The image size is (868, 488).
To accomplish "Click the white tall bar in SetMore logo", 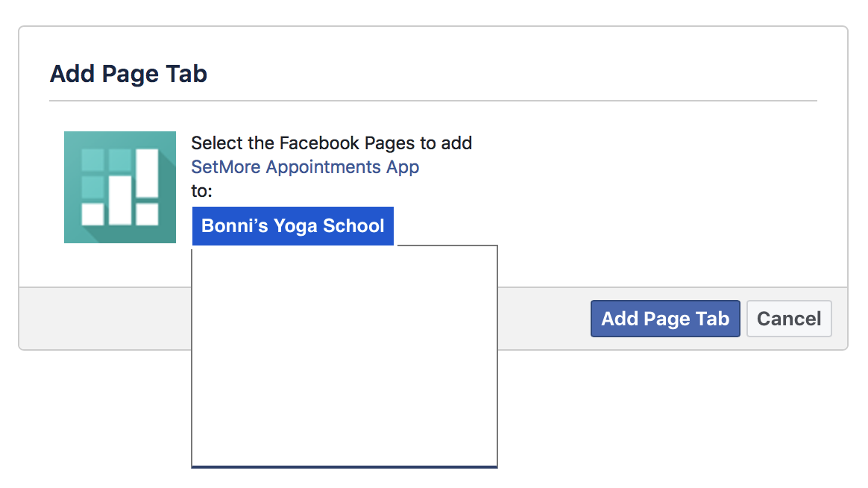I will 147,173.
